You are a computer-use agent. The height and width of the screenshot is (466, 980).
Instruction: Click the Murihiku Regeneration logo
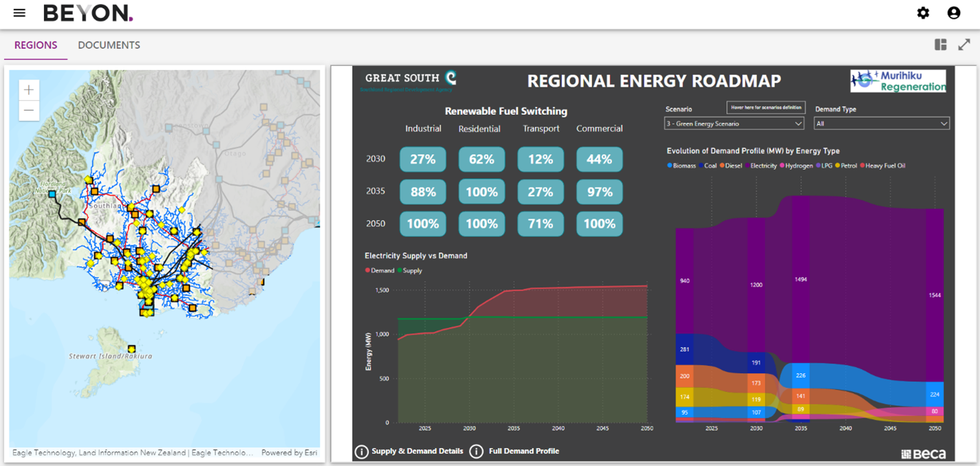pyautogui.click(x=897, y=81)
